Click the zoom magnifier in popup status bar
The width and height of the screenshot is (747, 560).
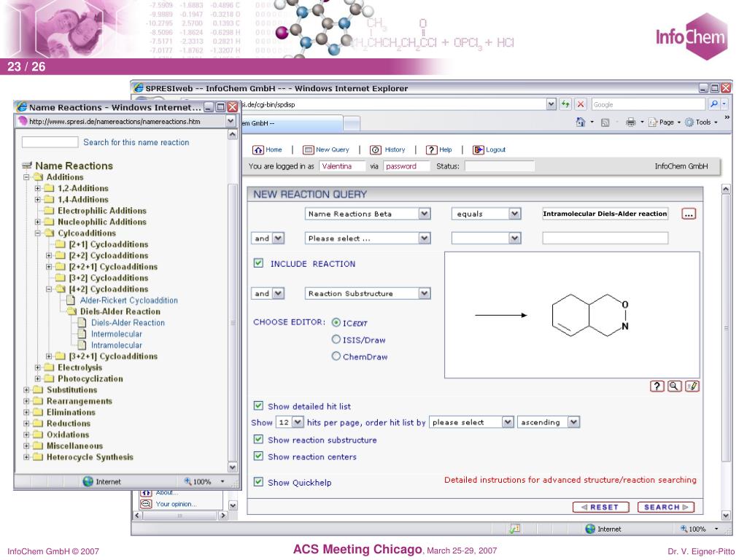click(187, 481)
